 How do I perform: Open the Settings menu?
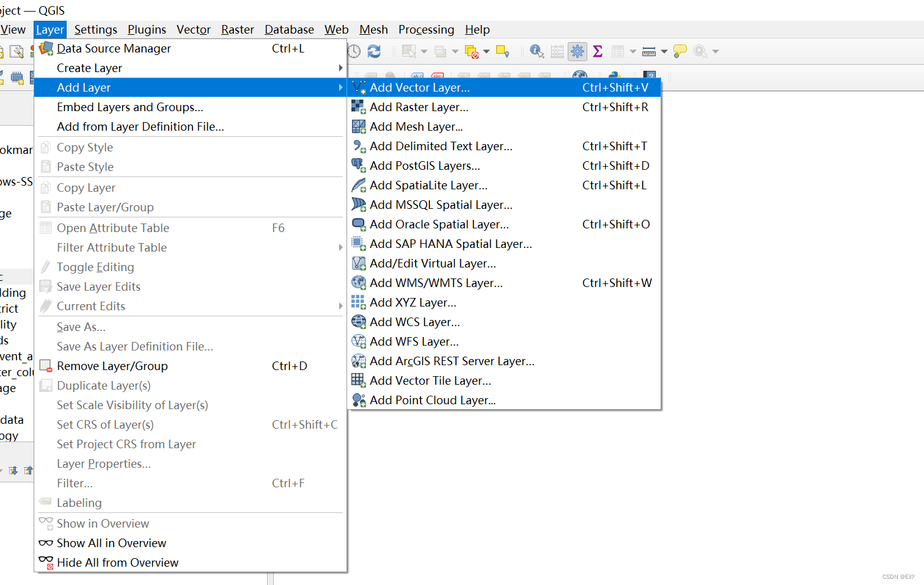[x=95, y=29]
